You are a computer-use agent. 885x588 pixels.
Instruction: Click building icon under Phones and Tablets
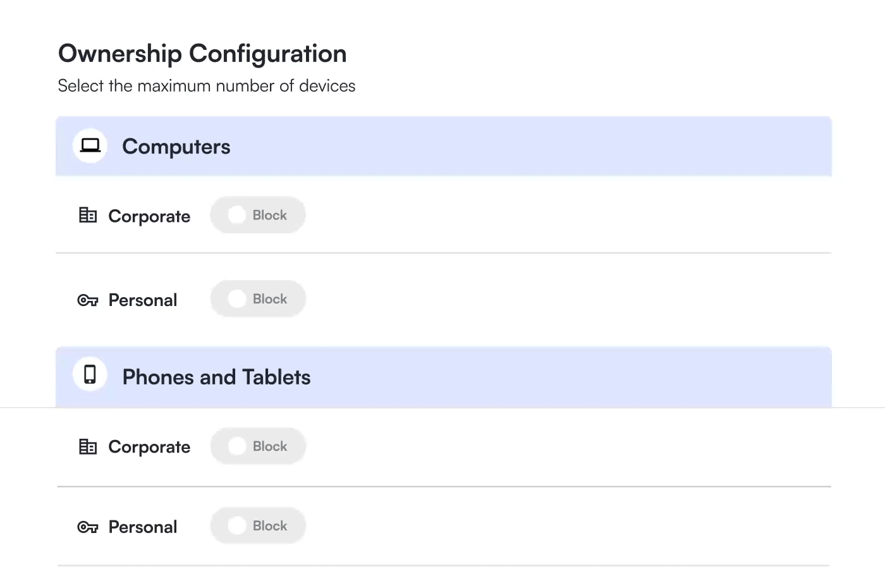coord(88,447)
